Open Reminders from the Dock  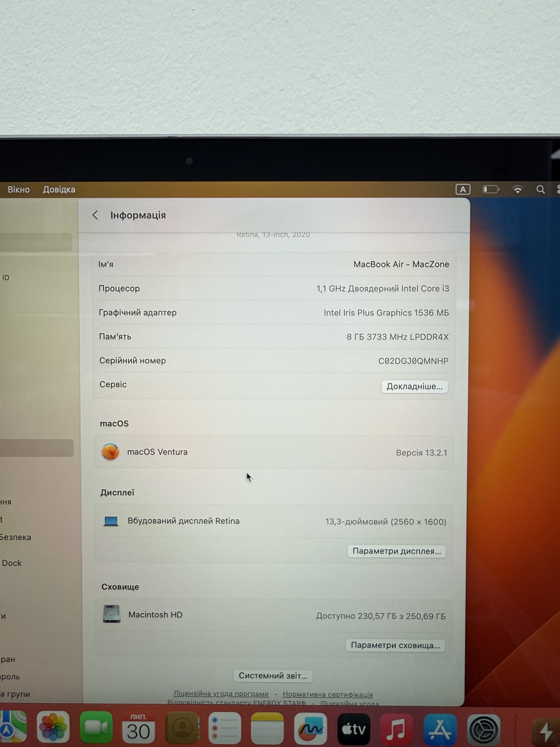(225, 728)
